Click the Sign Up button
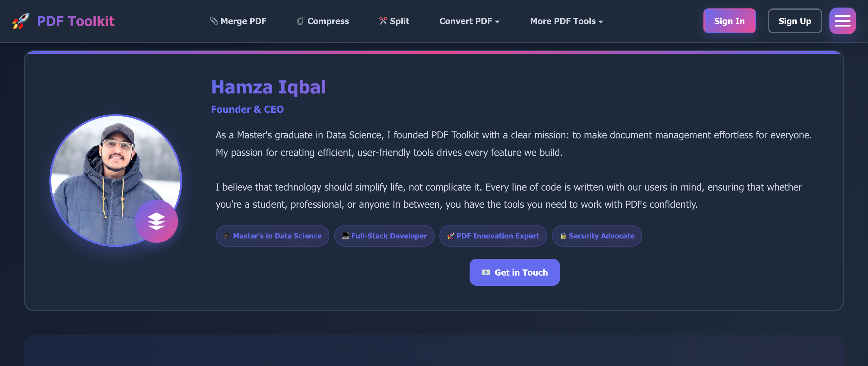This screenshot has height=366, width=868. click(794, 21)
